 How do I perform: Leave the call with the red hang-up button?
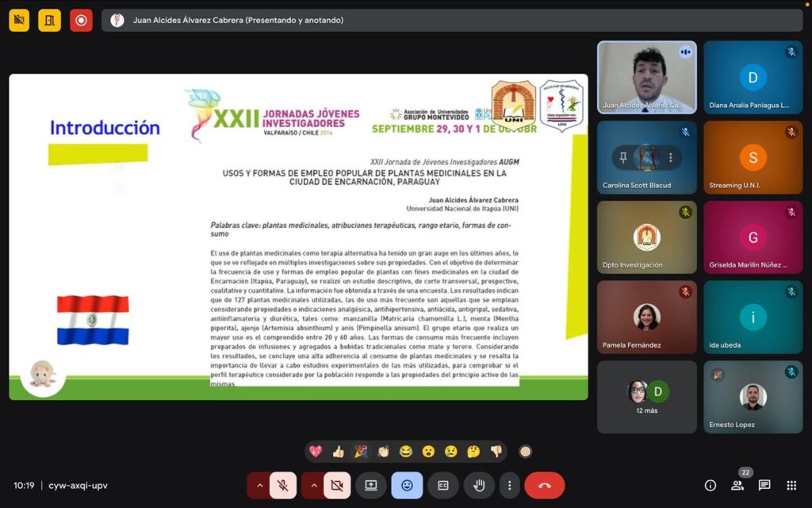[545, 485]
